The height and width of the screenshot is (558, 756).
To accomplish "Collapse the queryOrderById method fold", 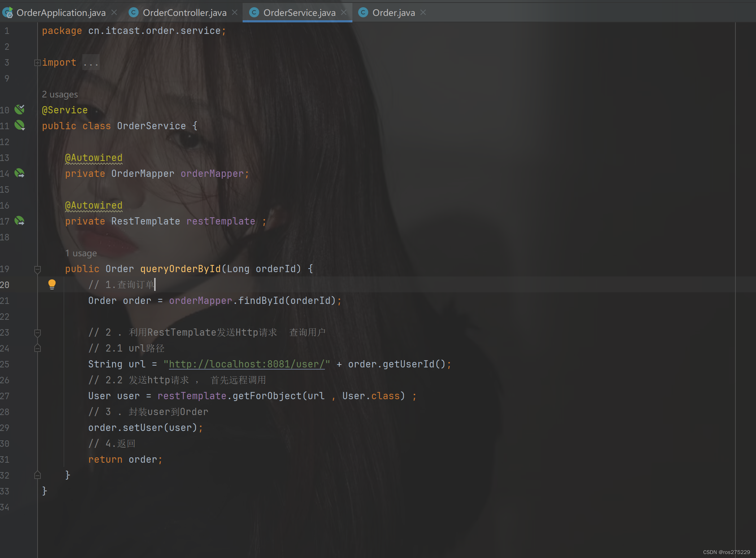I will coord(37,269).
